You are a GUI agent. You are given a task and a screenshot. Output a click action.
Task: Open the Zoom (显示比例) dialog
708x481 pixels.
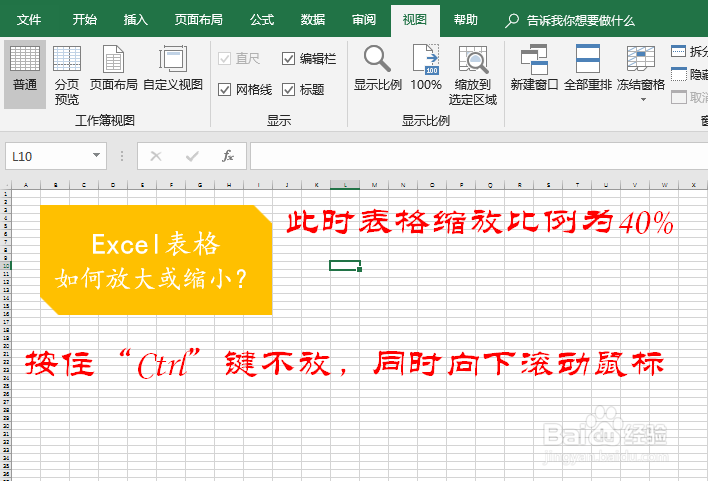[x=377, y=68]
